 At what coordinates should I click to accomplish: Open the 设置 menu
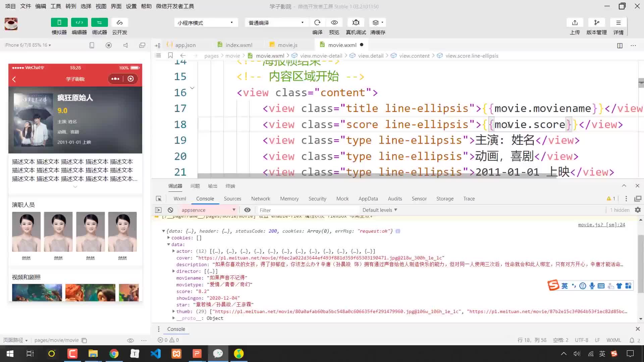(131, 6)
